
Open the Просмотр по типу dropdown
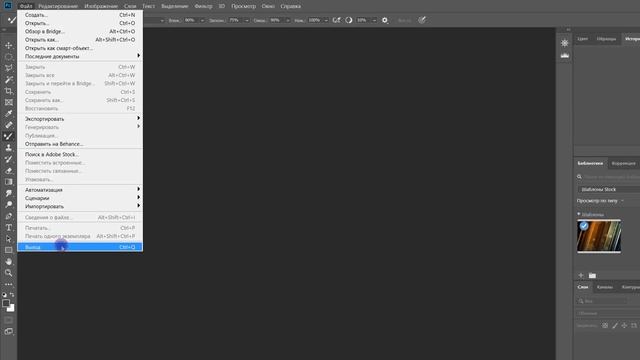pyautogui.click(x=600, y=201)
